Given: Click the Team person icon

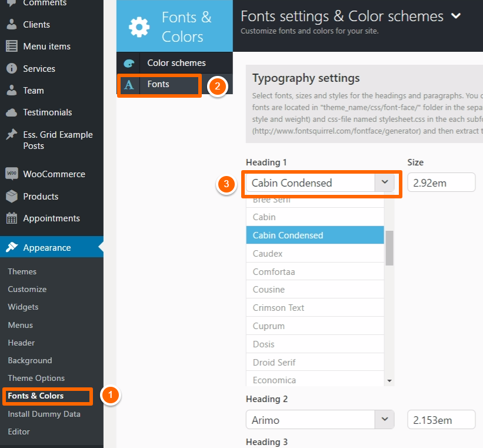Looking at the screenshot, I should click(x=12, y=90).
